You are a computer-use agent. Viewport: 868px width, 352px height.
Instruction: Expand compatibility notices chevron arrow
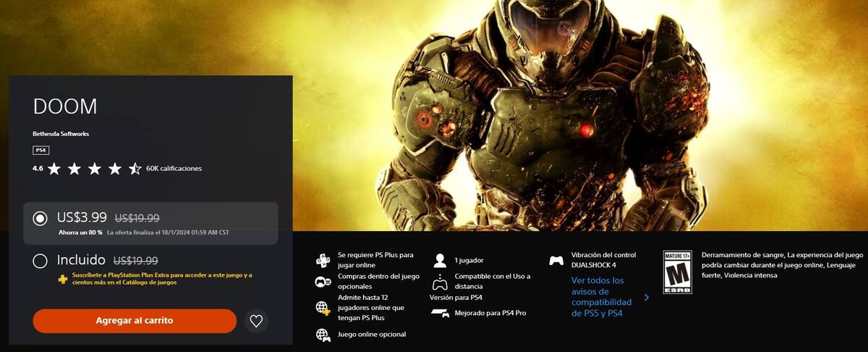646,297
